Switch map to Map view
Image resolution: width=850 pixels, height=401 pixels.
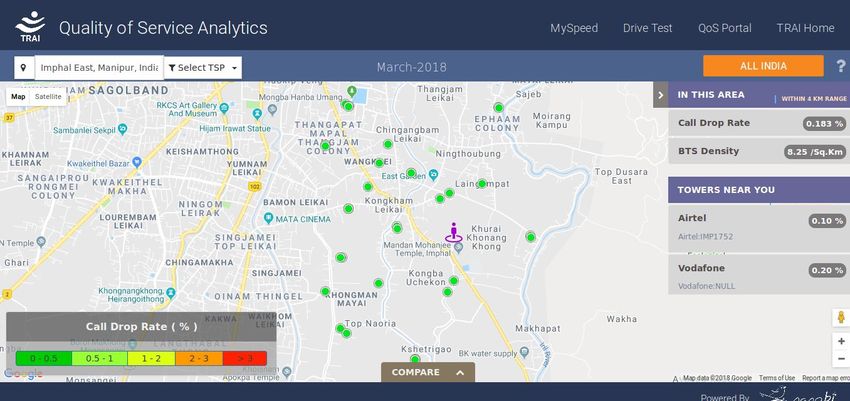(x=18, y=97)
